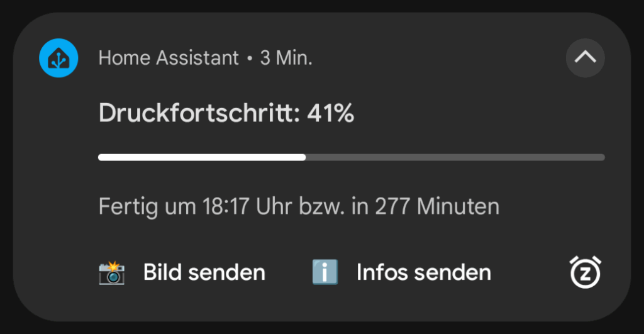This screenshot has width=644, height=334.
Task: Click the 41% progress value text
Action: pyautogui.click(x=331, y=113)
